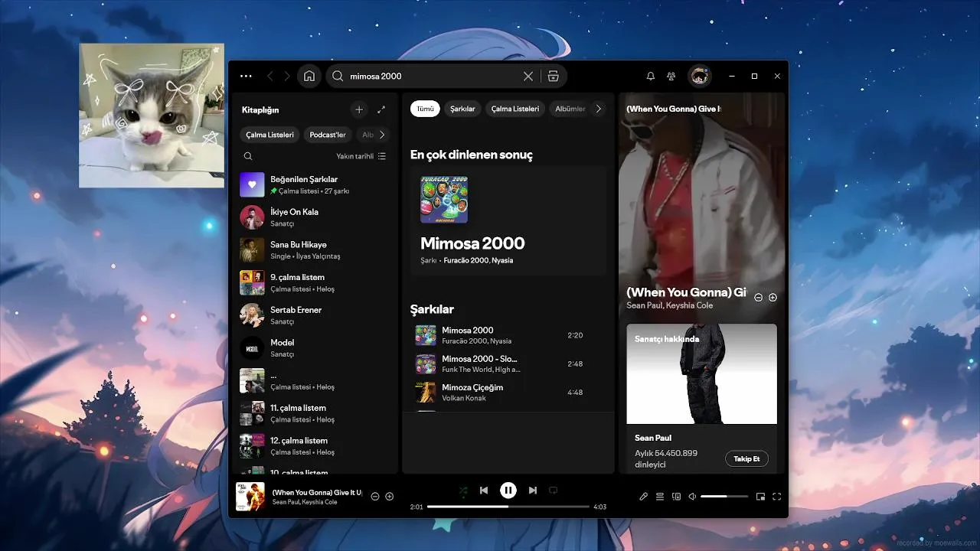Open İkiye On Kala artist in the library
The width and height of the screenshot is (980, 551).
pyautogui.click(x=314, y=217)
